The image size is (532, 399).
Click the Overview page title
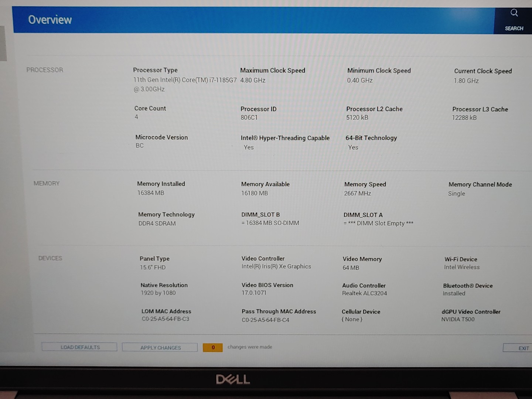click(50, 20)
